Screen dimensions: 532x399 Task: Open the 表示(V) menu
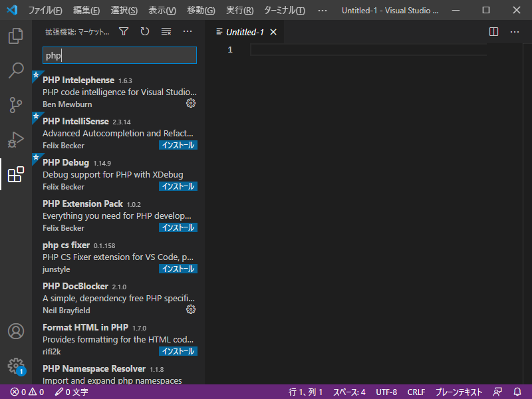point(162,10)
